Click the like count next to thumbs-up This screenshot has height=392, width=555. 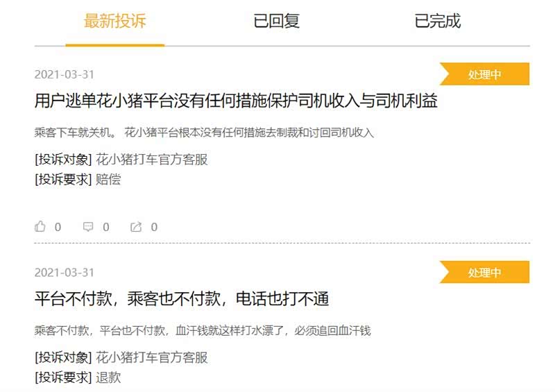(58, 227)
